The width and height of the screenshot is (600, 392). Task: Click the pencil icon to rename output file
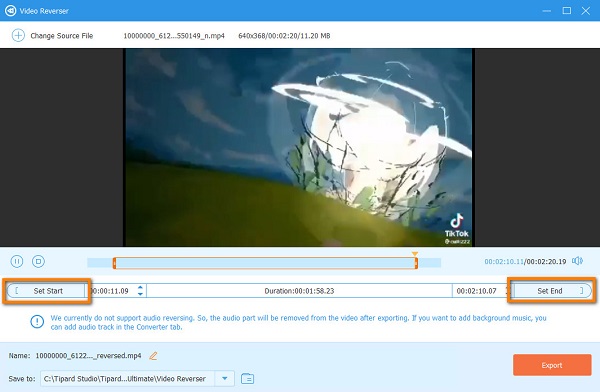tap(153, 356)
